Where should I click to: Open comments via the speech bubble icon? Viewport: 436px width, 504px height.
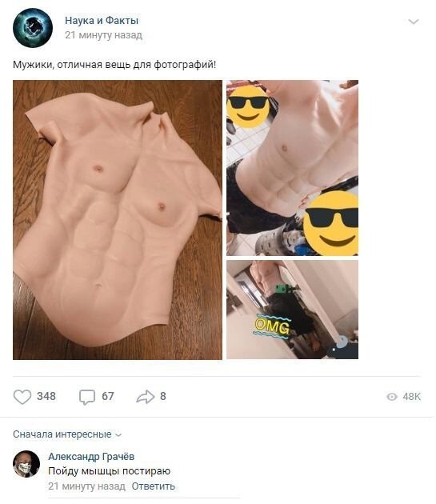pyautogui.click(x=87, y=397)
